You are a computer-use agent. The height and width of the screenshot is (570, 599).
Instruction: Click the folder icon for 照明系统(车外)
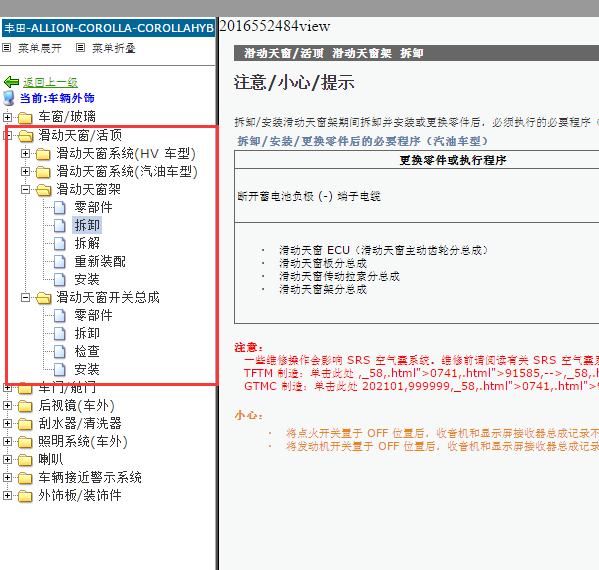pos(25,442)
